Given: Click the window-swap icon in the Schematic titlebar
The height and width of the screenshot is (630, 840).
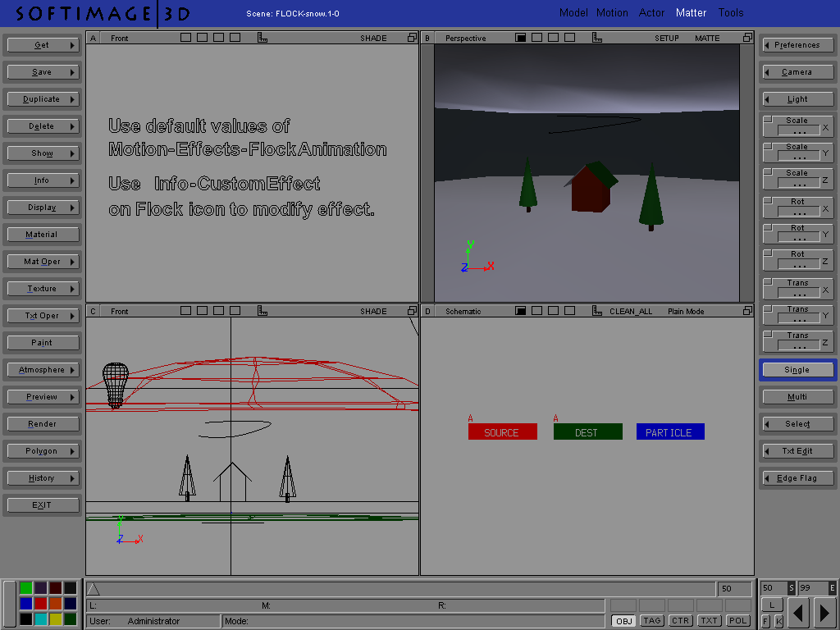Looking at the screenshot, I should pyautogui.click(x=746, y=311).
